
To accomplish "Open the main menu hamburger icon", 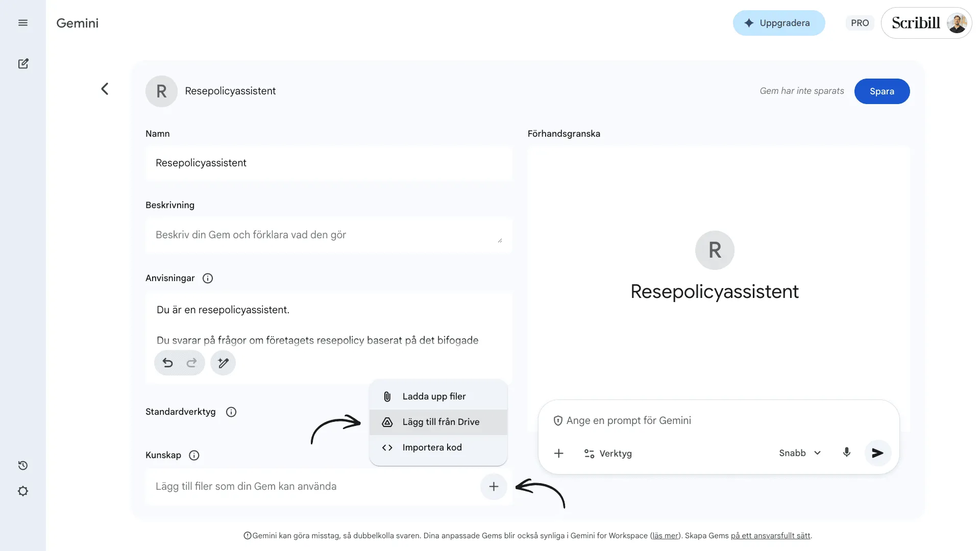I will pos(23,23).
